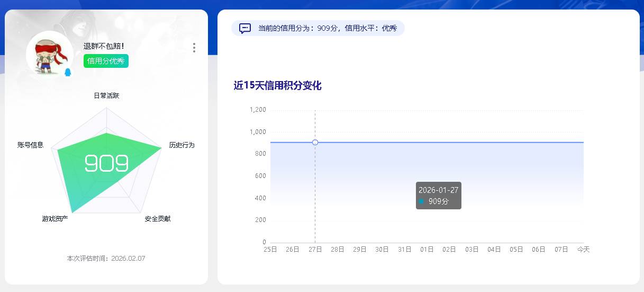Click the 28日 x-axis label
This screenshot has width=644, height=292.
pos(338,250)
